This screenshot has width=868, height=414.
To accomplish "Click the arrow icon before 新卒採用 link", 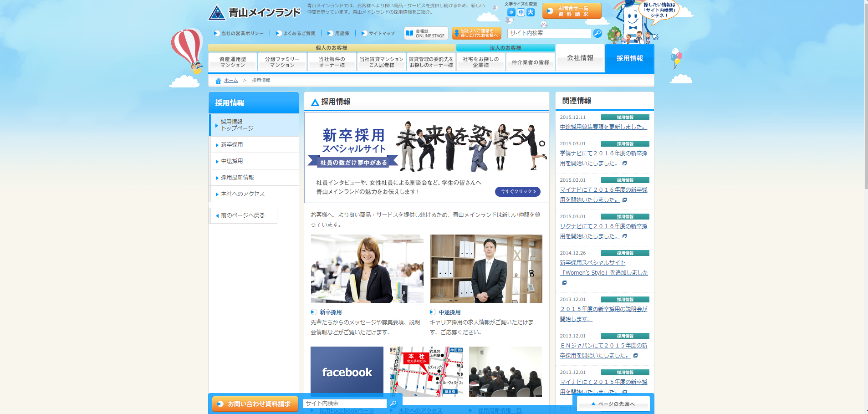I will [314, 312].
